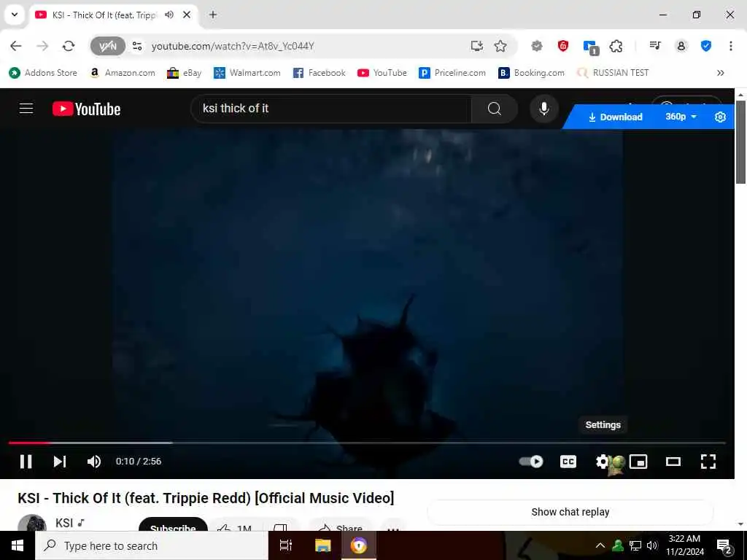Open the gray extension icon beside the star
The image size is (747, 560).
pos(537,46)
